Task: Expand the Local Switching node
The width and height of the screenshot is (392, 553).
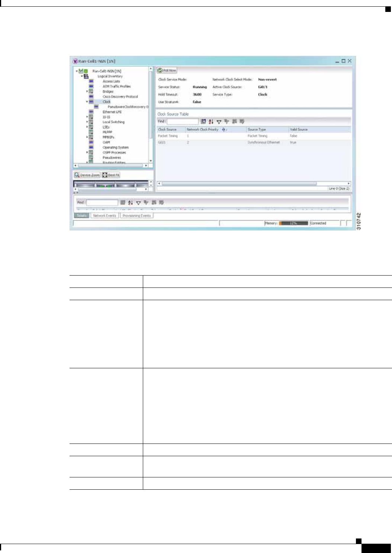Action: [x=87, y=122]
